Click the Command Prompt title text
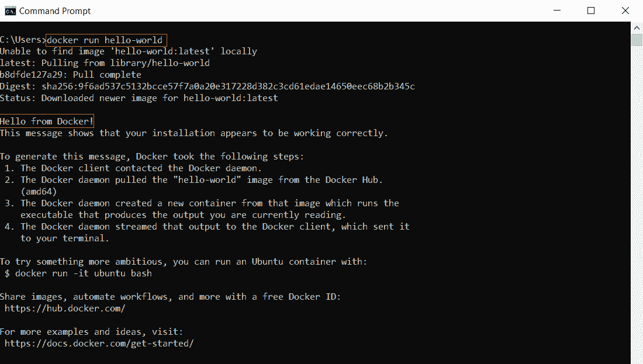This screenshot has height=364, width=643. coord(55,11)
